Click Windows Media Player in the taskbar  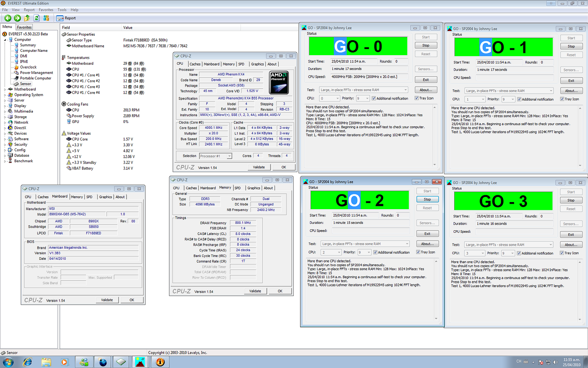pyautogui.click(x=64, y=362)
